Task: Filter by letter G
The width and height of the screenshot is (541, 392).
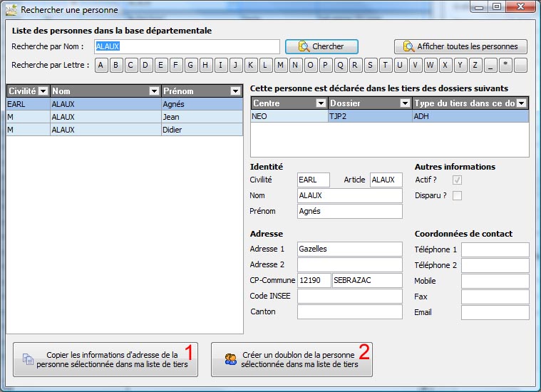Action: 191,65
